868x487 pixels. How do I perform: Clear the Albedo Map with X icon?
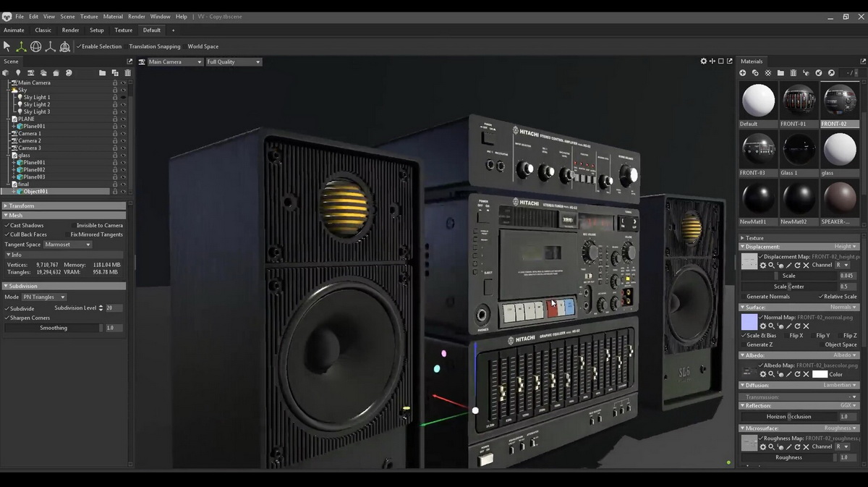click(x=806, y=374)
